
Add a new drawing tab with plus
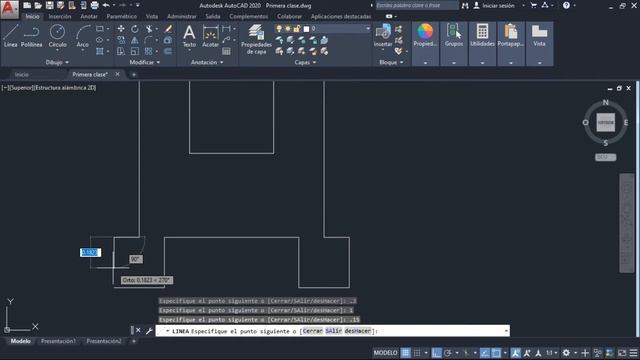tap(133, 75)
